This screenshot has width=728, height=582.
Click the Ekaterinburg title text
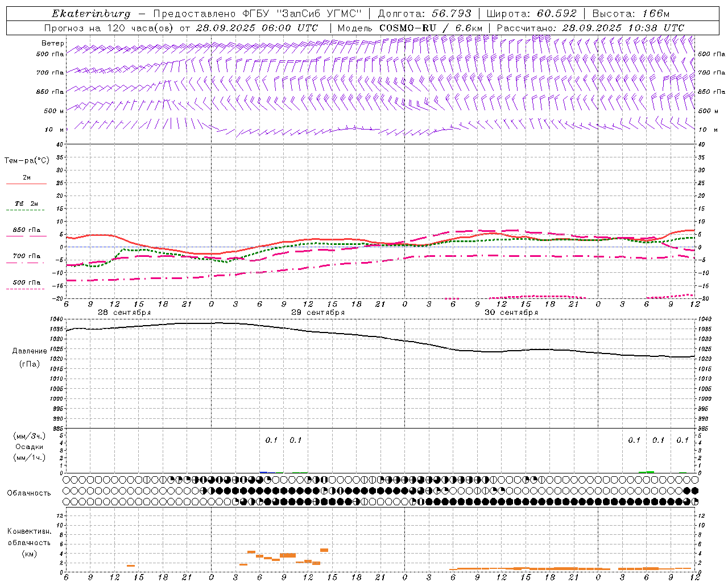[x=91, y=14]
